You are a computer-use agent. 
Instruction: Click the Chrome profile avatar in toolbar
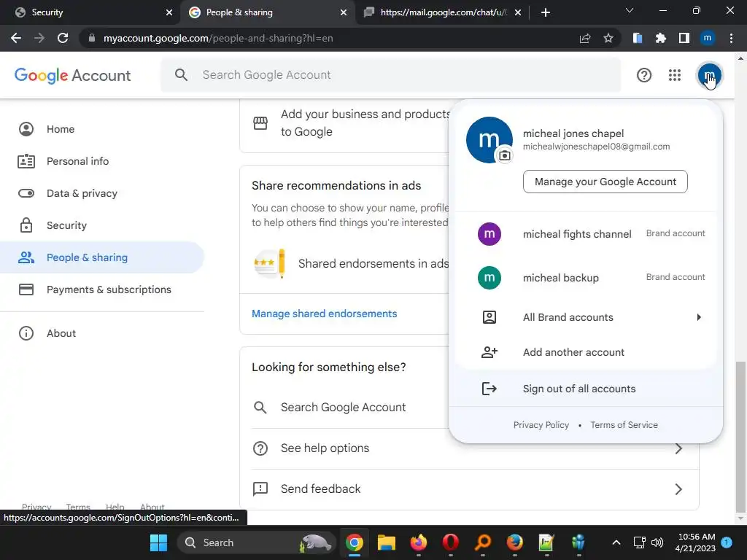click(x=708, y=38)
